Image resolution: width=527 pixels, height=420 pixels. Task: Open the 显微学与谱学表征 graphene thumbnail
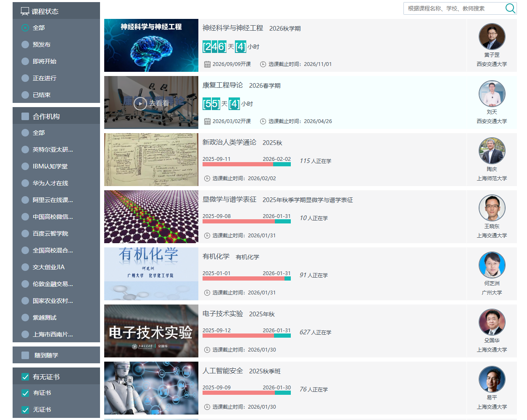pos(151,217)
